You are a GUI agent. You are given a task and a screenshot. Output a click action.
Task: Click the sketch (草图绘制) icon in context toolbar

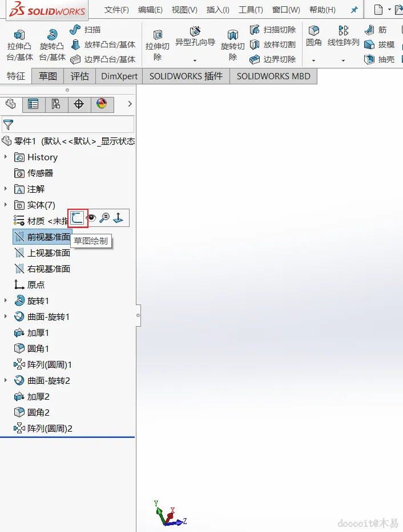[78, 218]
